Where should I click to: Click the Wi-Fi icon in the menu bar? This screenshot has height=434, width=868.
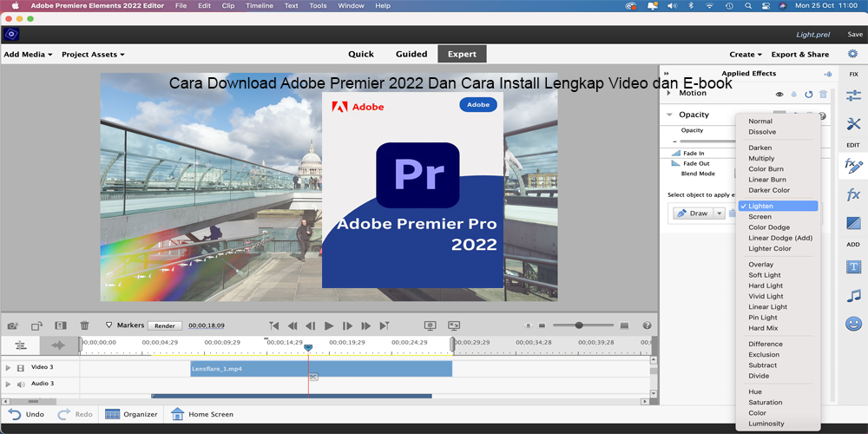point(709,5)
